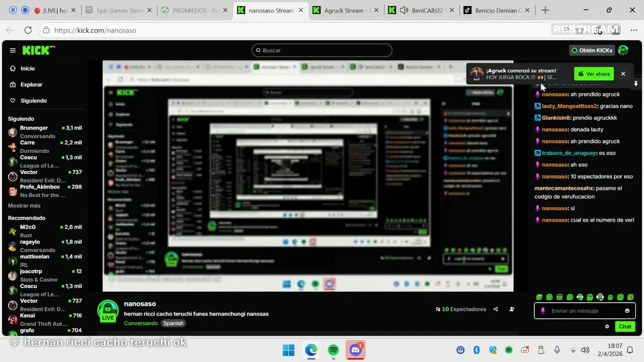Share the nanosaso stream
The height and width of the screenshot is (362, 644).
496,309
